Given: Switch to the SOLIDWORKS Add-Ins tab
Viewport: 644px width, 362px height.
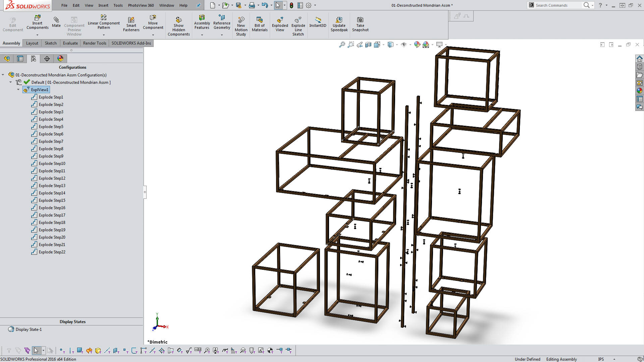Looking at the screenshot, I should [x=131, y=43].
